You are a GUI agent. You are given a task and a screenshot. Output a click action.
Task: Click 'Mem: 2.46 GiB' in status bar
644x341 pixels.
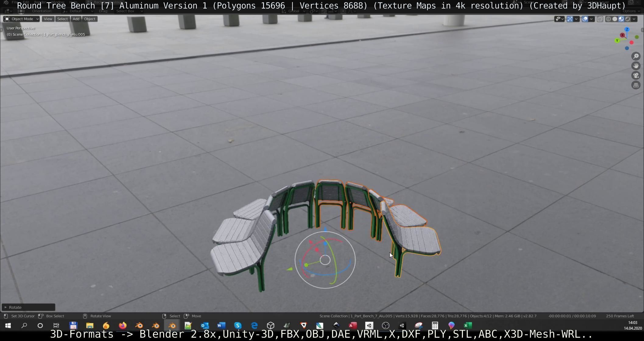[x=508, y=316]
